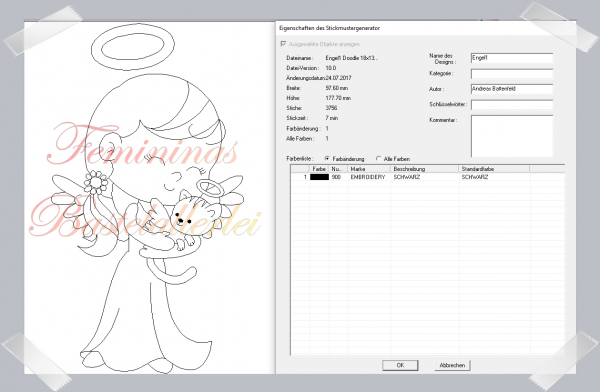This screenshot has width=600, height=392.
Task: Toggle Ausgewählte Objekte anzeigen checkbox
Action: coord(283,44)
